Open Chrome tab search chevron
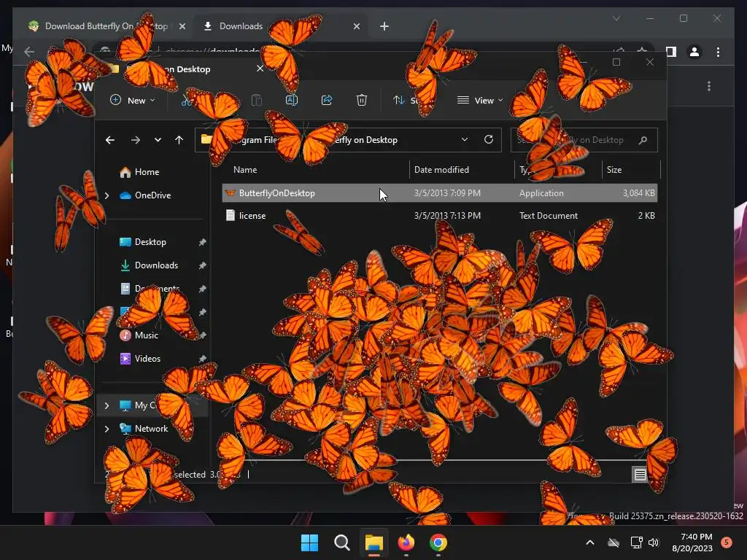 (616, 18)
